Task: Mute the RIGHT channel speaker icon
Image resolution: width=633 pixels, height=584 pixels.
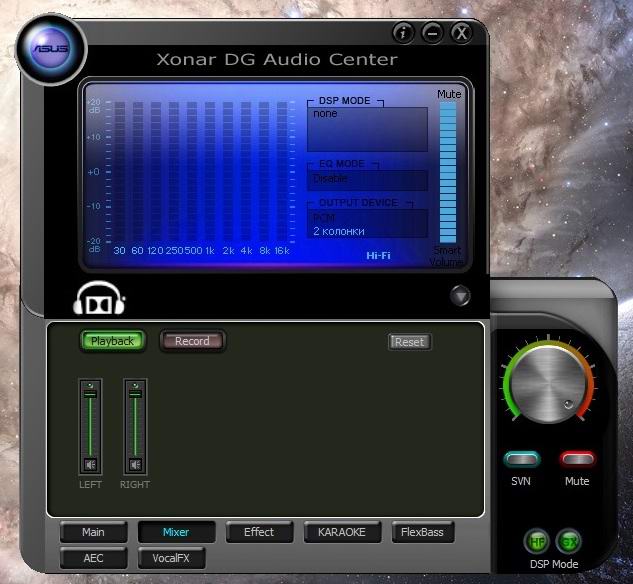Action: pyautogui.click(x=135, y=464)
